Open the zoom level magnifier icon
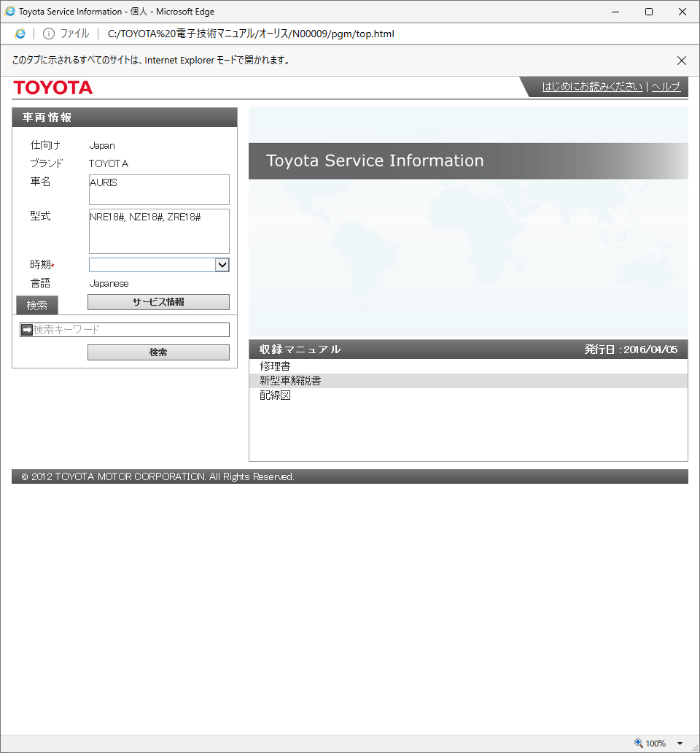Screen dimensions: 700x753 tap(639, 743)
